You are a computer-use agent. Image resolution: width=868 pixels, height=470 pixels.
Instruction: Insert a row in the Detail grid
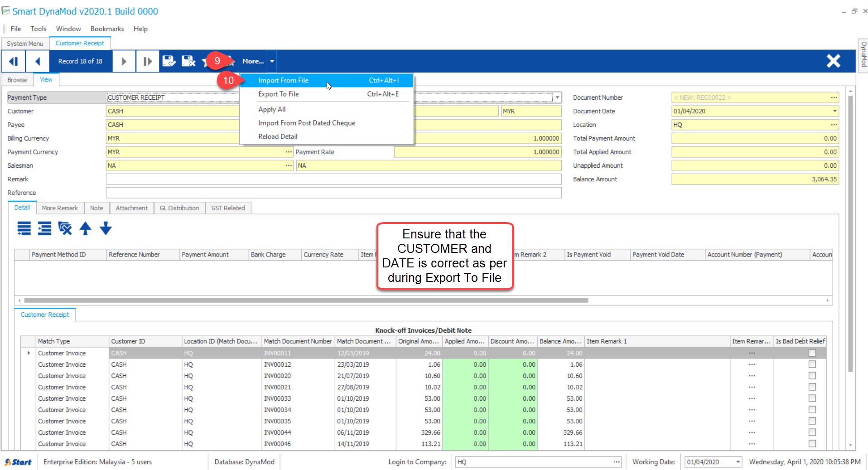coord(44,228)
